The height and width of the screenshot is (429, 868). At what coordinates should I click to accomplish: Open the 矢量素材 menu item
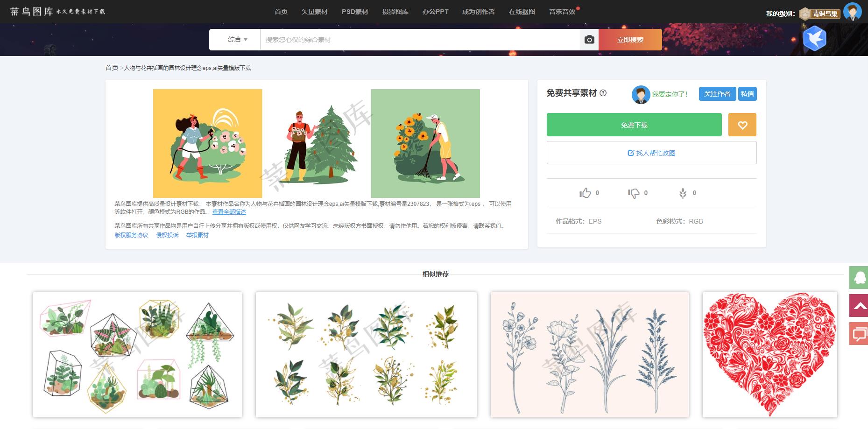314,12
